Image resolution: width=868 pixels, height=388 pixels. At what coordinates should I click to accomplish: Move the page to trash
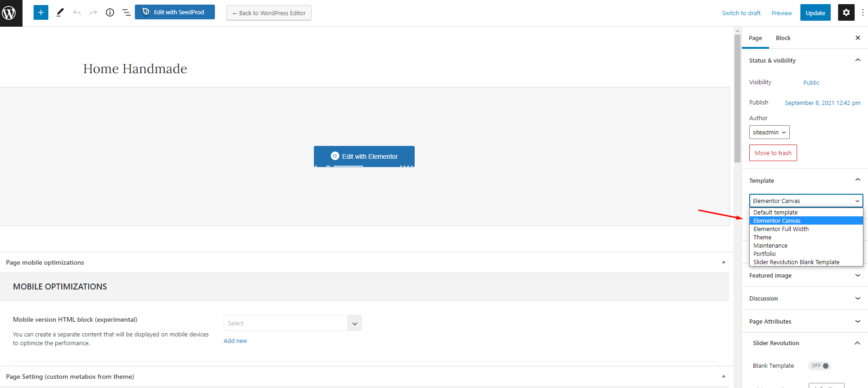pos(773,153)
